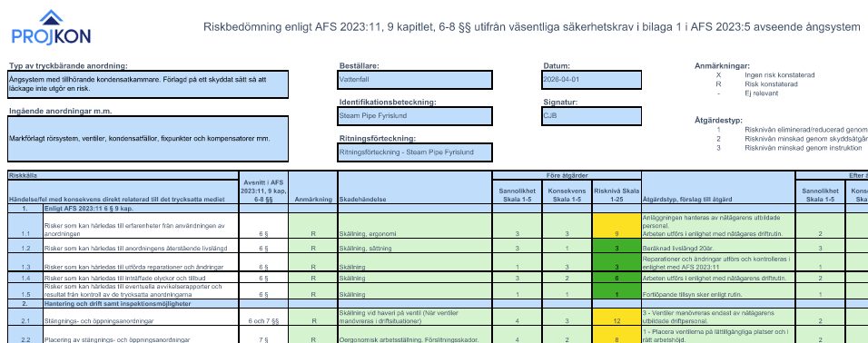Click the Beräknad livslängd 20år cell
This screenshot has height=343, width=868.
pyautogui.click(x=718, y=246)
